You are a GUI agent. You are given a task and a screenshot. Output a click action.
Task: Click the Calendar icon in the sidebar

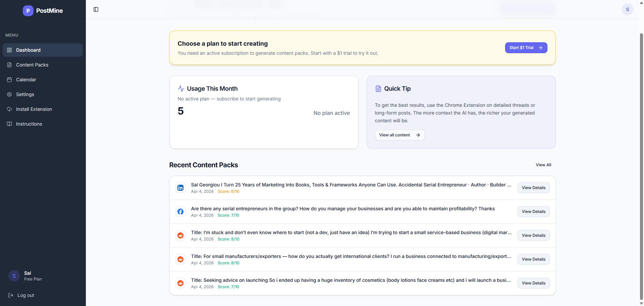click(9, 80)
